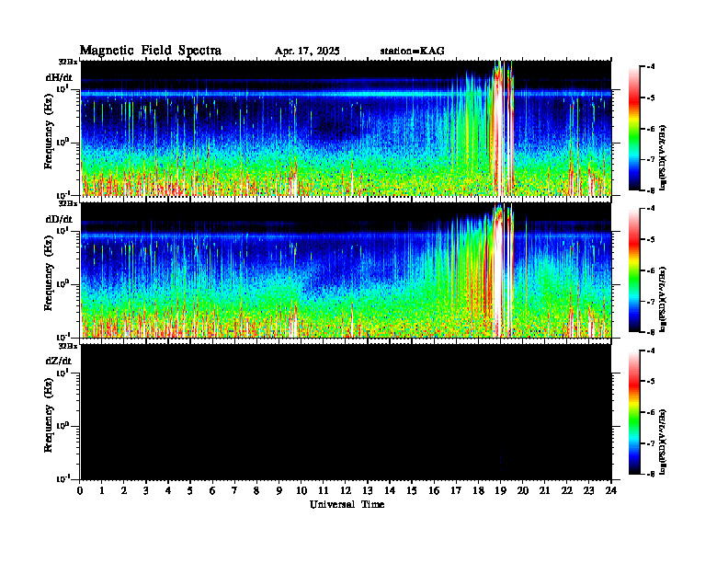The image size is (728, 563).
Task: Click hour tick label 3 on the time axis
Action: [x=146, y=490]
